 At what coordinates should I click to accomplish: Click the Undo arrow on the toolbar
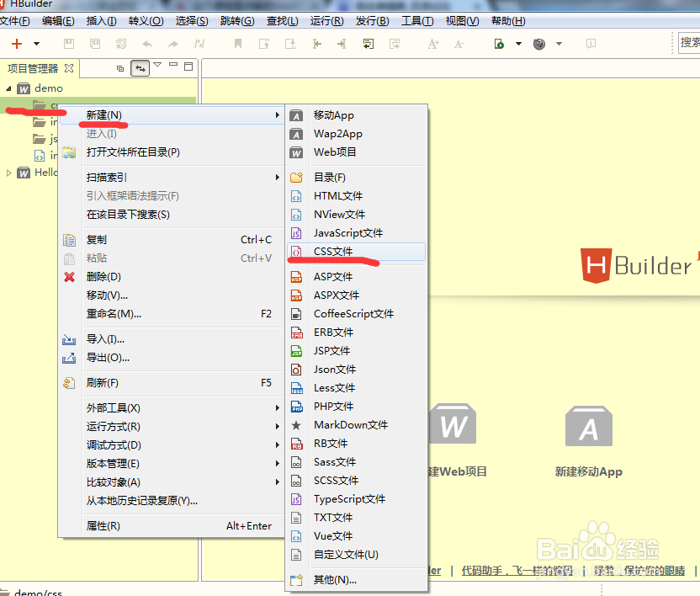point(147,45)
